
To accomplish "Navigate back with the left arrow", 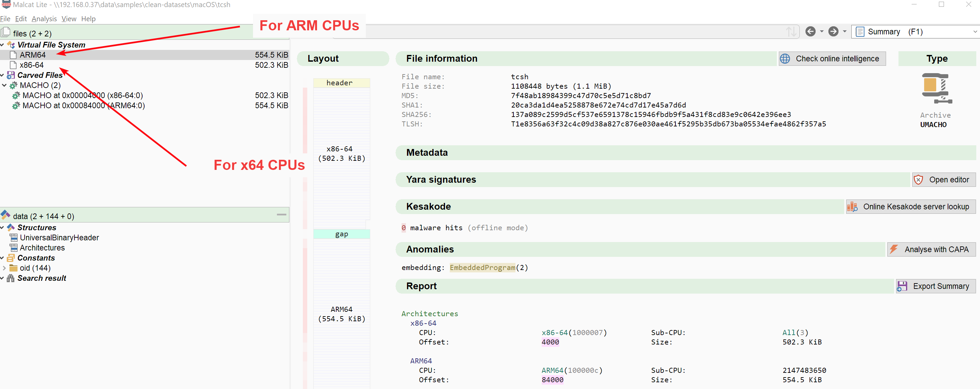I will coord(810,32).
